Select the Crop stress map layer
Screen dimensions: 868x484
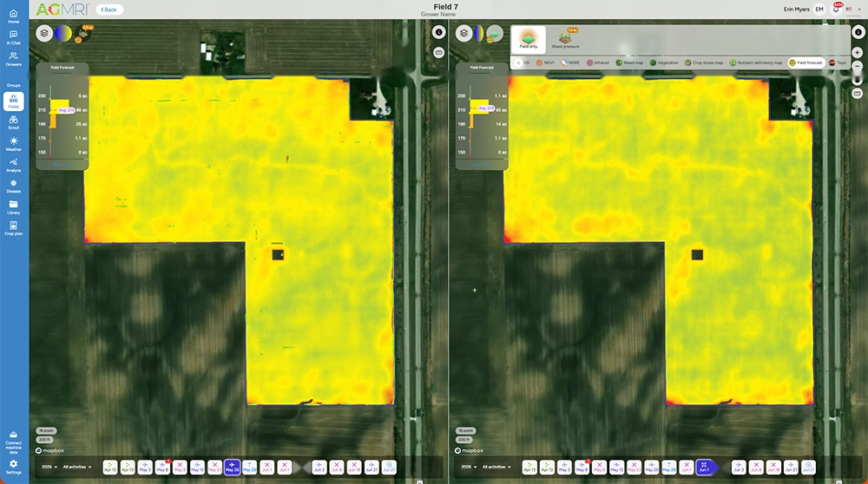click(x=704, y=62)
